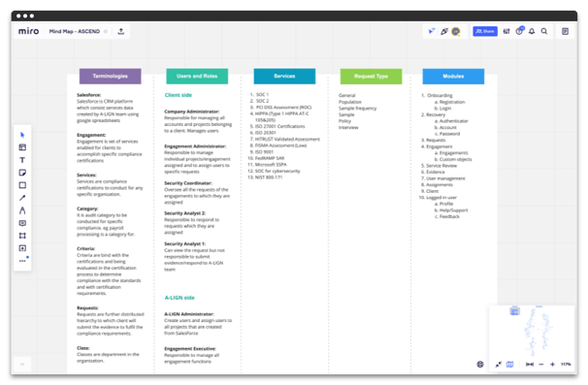Click the A-LIGN side heading

[180, 298]
